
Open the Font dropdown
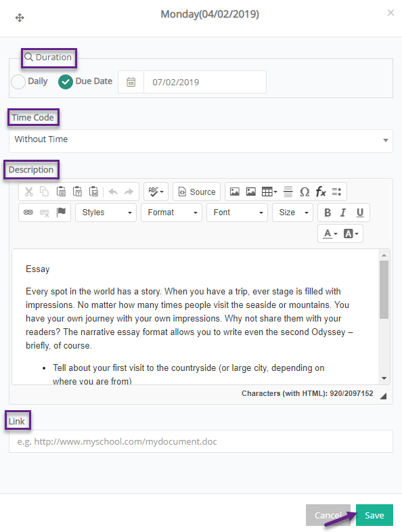coord(237,213)
